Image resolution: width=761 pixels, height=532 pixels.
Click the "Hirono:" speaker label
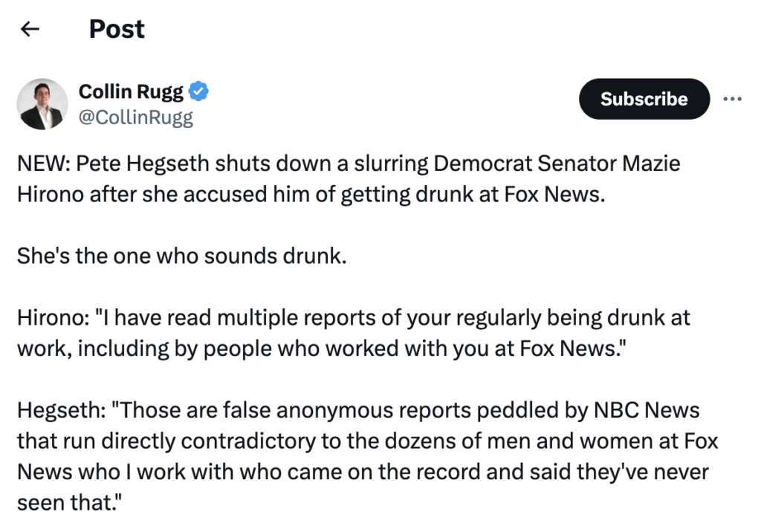[x=49, y=318]
